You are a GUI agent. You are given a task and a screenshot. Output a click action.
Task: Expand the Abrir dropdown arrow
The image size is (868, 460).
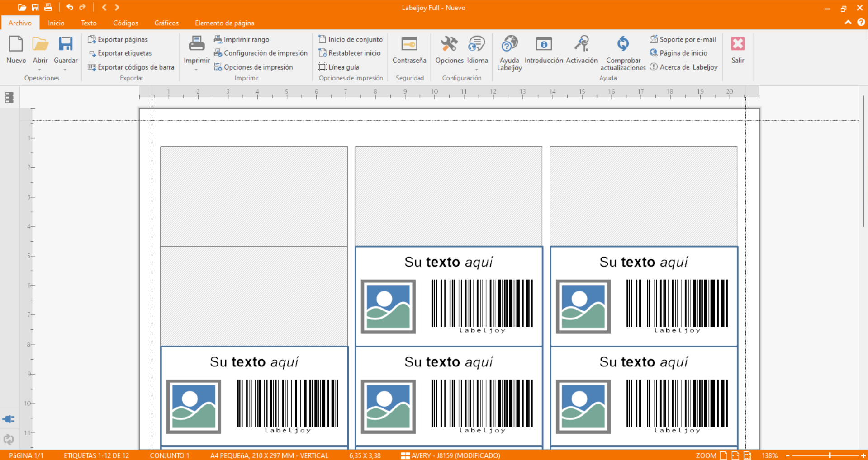pyautogui.click(x=40, y=70)
